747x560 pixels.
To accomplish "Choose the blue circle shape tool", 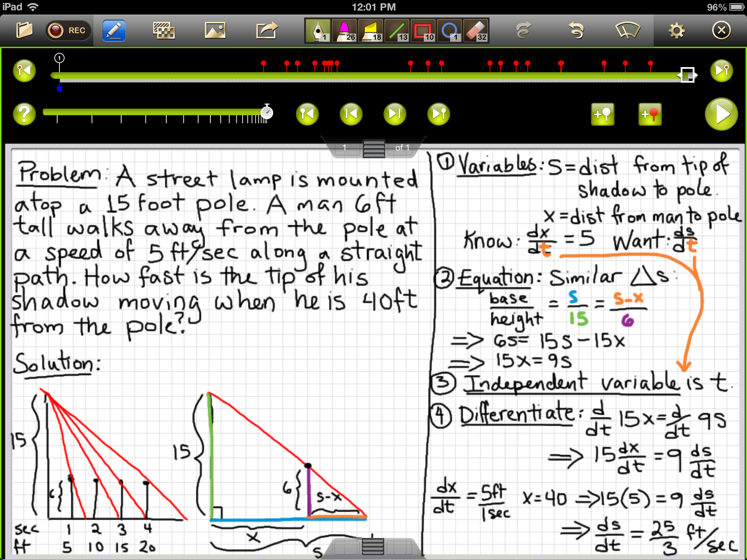I will click(x=449, y=31).
